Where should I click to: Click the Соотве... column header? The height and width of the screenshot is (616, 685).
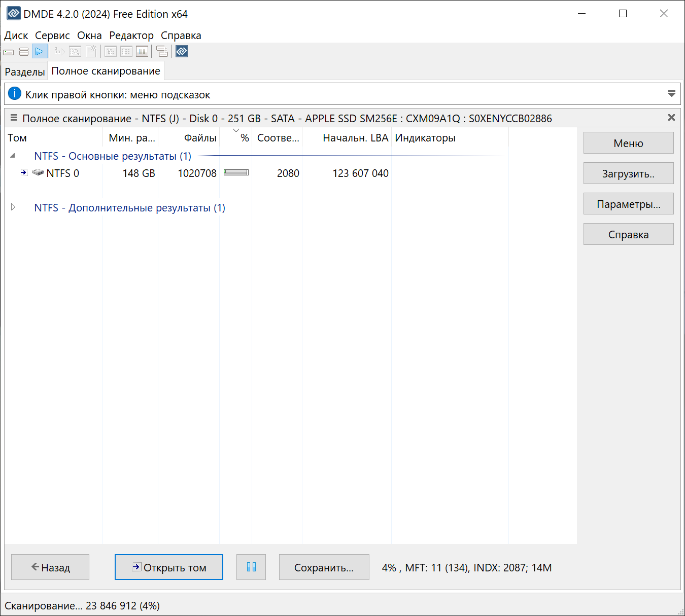pyautogui.click(x=278, y=138)
